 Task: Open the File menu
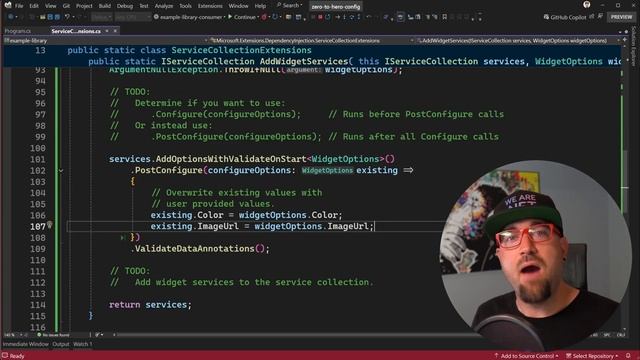point(19,6)
